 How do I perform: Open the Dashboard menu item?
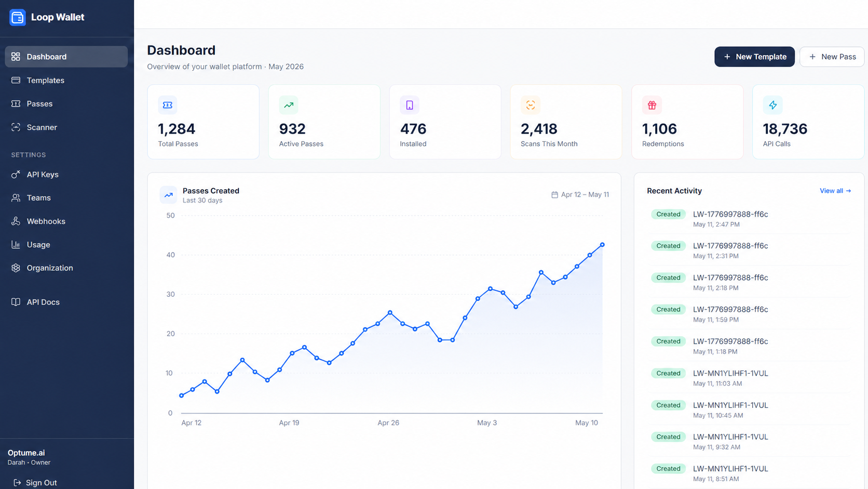coord(66,57)
